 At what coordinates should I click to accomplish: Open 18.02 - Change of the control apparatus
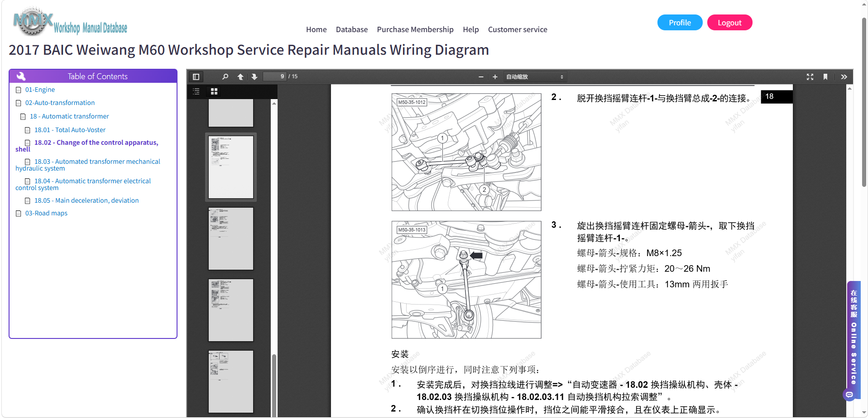(x=87, y=146)
